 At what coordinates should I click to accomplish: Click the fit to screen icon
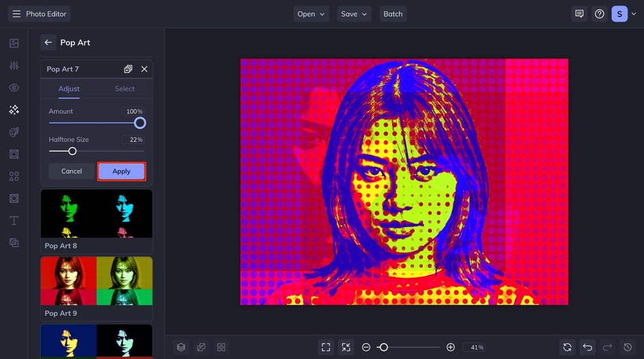[x=325, y=347]
